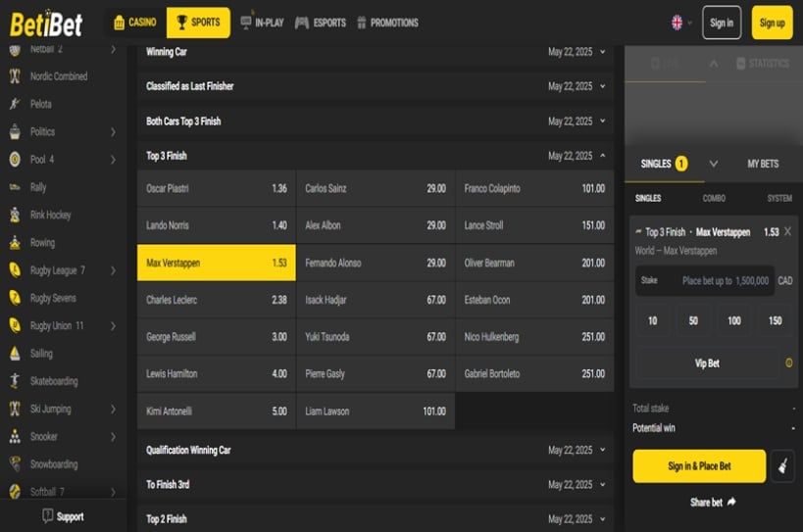Set quick stake to 50

693,320
